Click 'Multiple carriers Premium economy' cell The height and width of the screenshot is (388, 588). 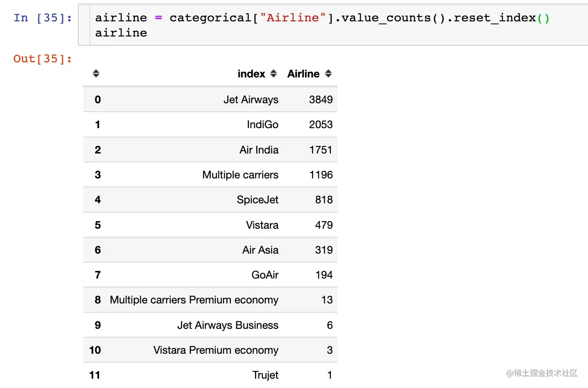coord(194,300)
